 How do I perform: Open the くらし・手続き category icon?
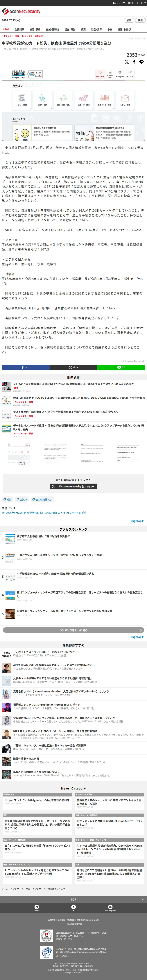(x=22, y=101)
